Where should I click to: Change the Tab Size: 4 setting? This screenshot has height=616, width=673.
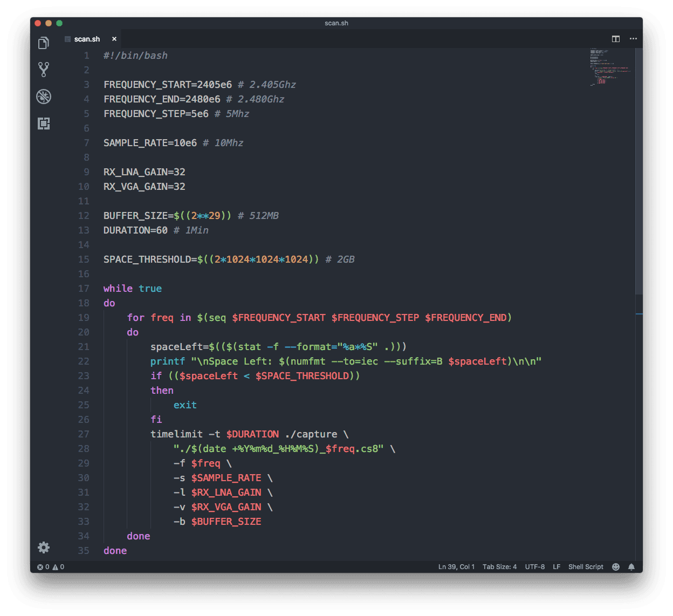(x=499, y=567)
